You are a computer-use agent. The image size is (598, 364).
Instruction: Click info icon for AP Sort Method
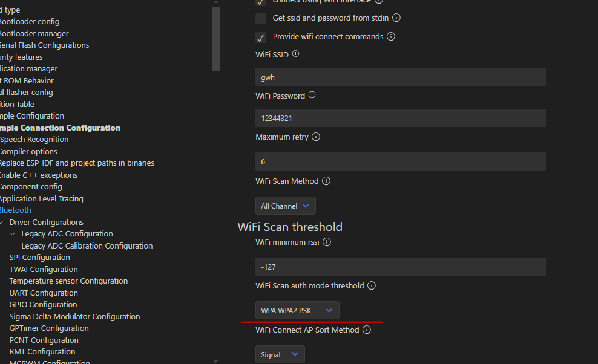[367, 330]
